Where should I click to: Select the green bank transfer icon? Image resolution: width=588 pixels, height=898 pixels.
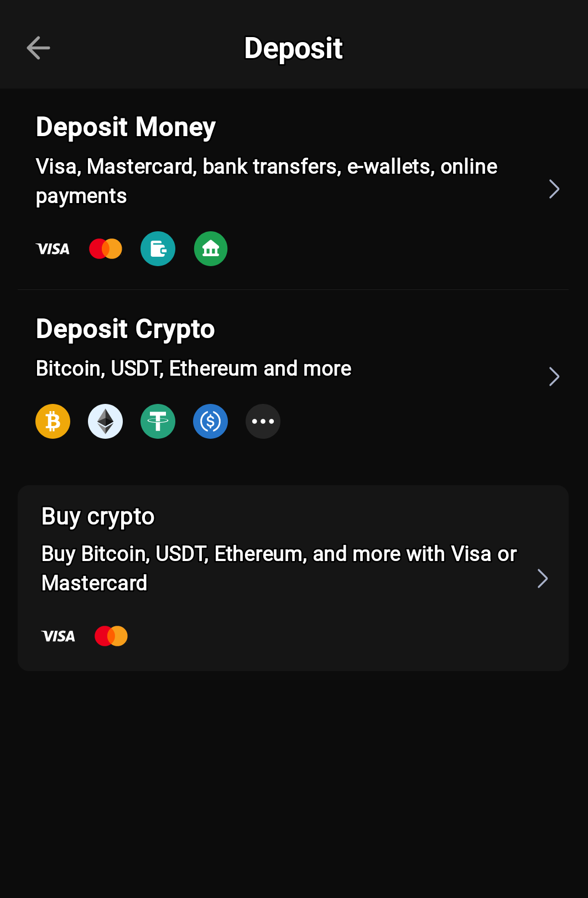(211, 249)
